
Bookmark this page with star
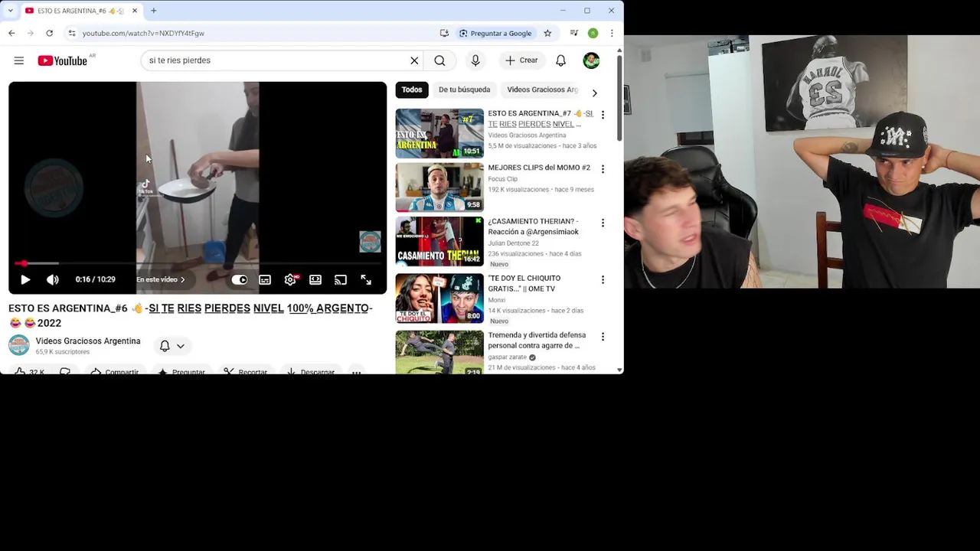click(x=547, y=33)
